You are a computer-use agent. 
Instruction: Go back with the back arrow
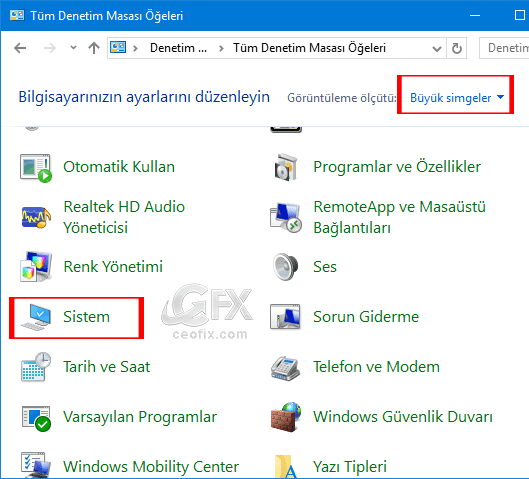(20, 48)
